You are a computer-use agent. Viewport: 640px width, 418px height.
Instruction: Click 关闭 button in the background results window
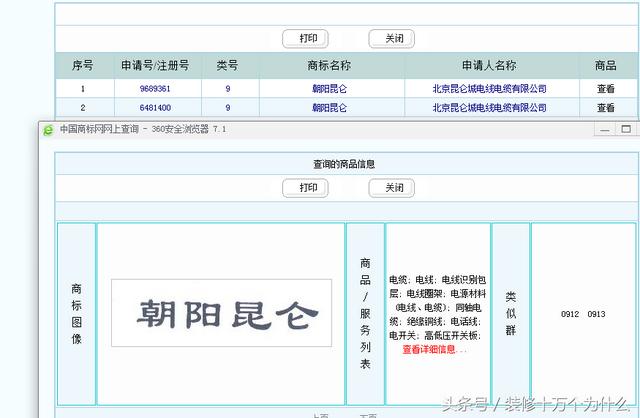tap(391, 39)
